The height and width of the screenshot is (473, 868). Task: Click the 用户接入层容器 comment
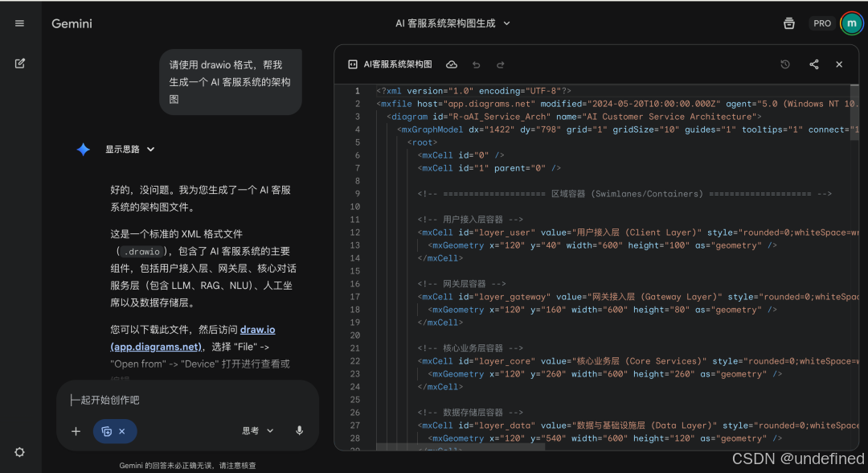470,220
